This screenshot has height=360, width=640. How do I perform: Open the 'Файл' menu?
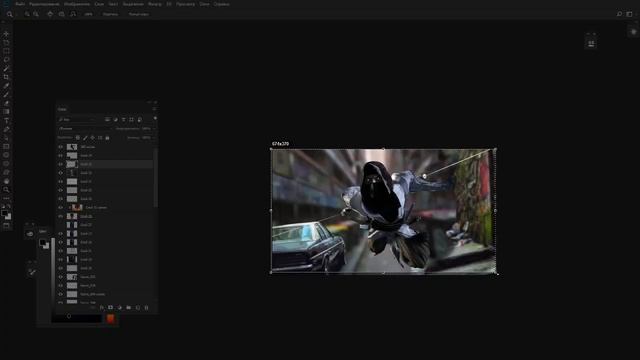(20, 4)
